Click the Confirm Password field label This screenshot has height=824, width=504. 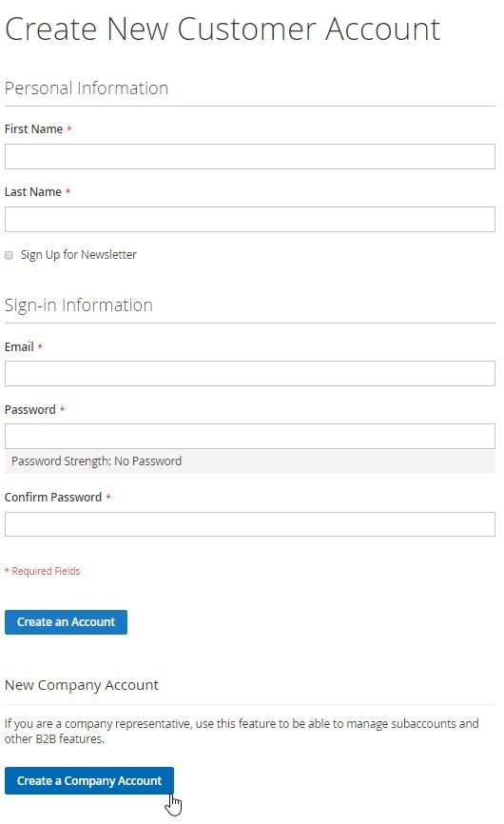(x=53, y=498)
